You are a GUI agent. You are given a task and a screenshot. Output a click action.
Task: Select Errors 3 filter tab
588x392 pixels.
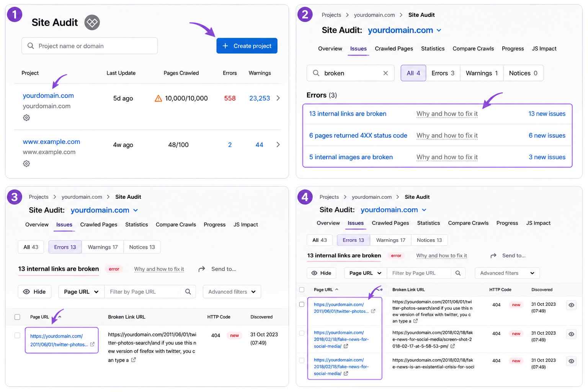point(443,73)
